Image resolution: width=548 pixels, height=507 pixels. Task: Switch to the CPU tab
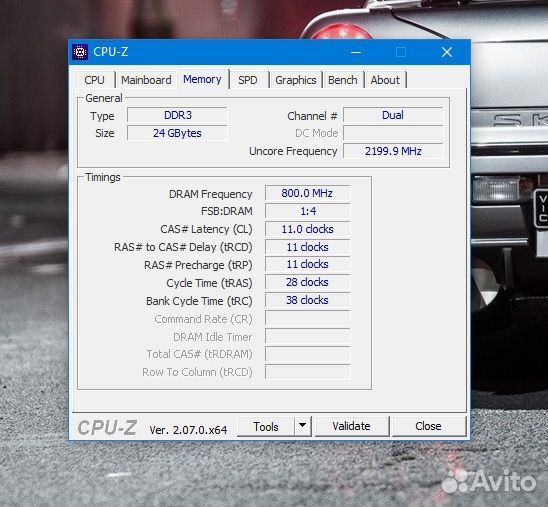tap(94, 80)
